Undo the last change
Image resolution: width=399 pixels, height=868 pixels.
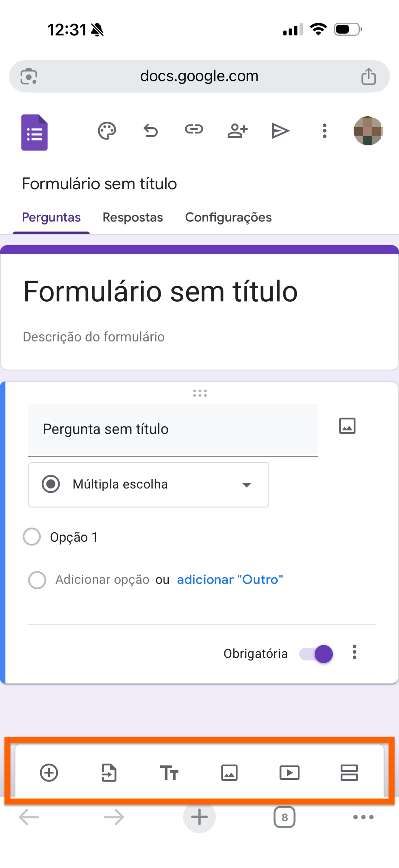pyautogui.click(x=150, y=130)
